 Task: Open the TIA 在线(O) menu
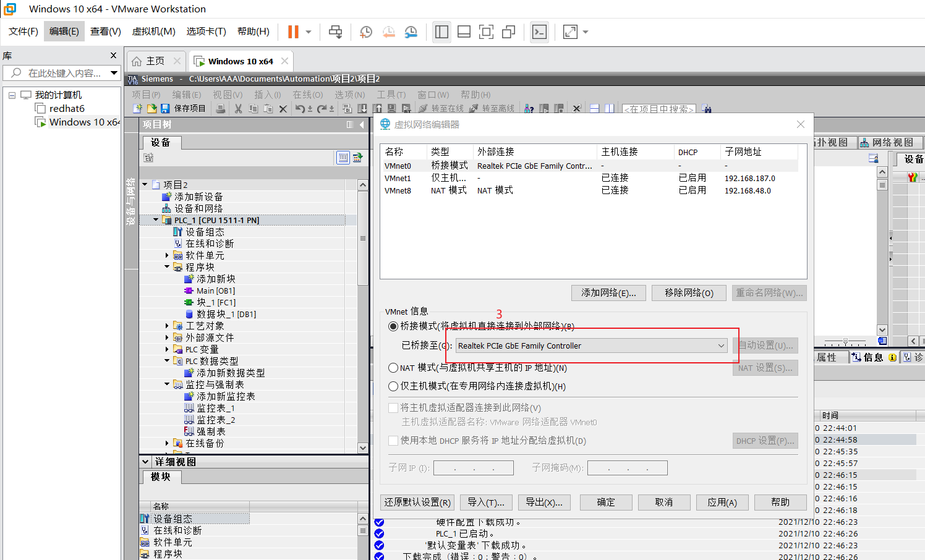point(308,95)
